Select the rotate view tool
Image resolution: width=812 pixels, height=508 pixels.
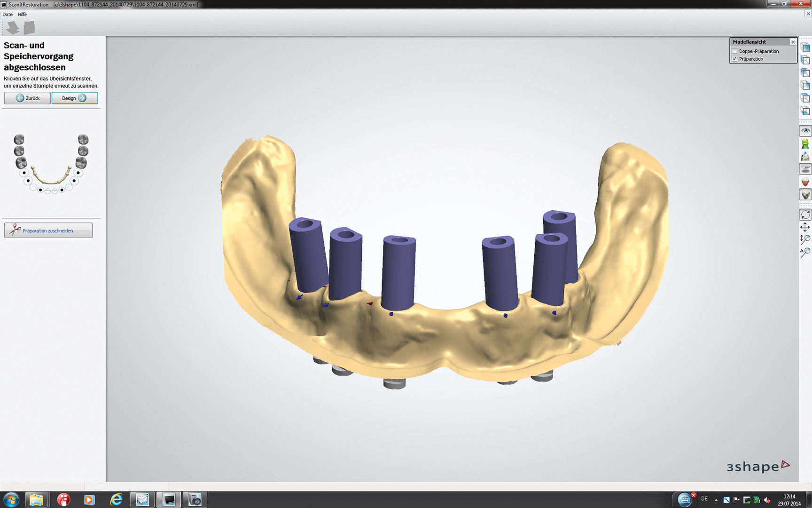pos(805,214)
